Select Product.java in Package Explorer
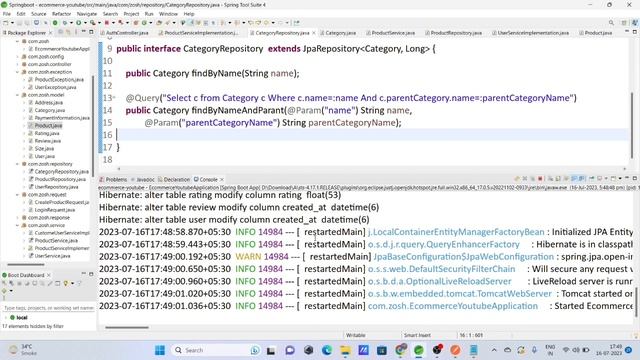This screenshot has height=360, width=640. [48, 125]
